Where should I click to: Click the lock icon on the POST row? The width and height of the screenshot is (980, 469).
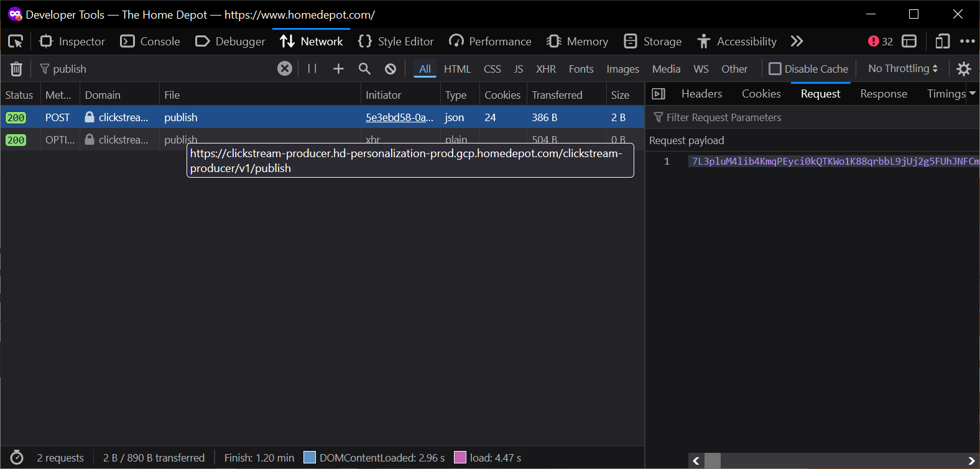click(90, 117)
